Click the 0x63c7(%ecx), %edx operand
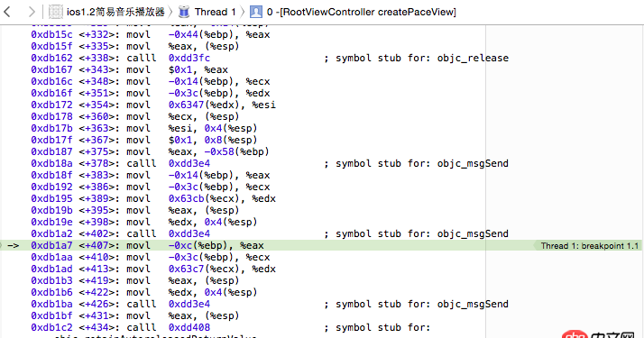 tap(222, 269)
